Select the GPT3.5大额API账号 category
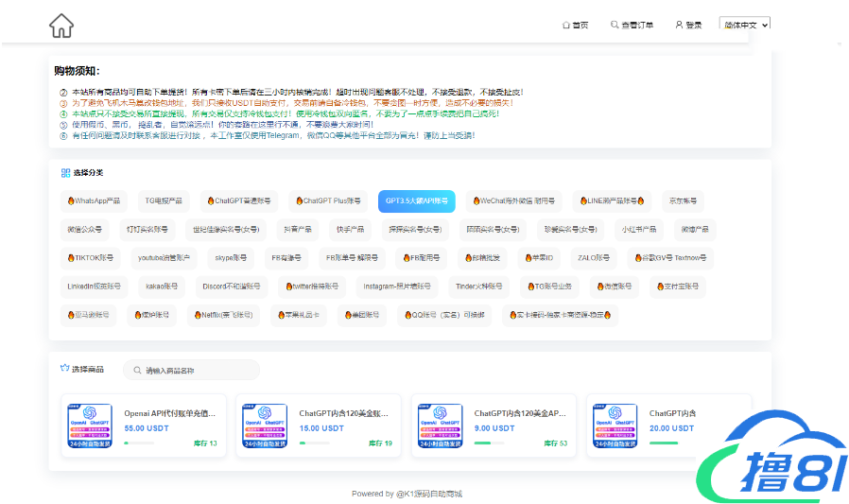The image size is (849, 504). (416, 201)
